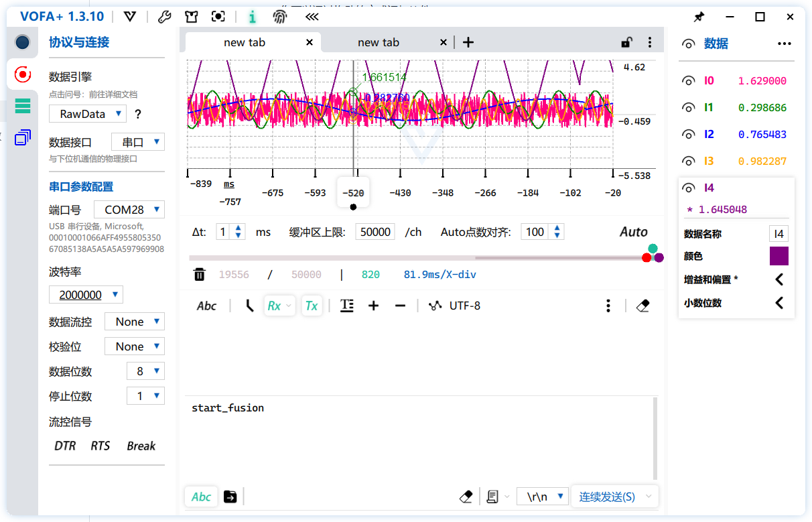Switch to the second new tab
Screen dimensions: 812x522
[x=378, y=42]
